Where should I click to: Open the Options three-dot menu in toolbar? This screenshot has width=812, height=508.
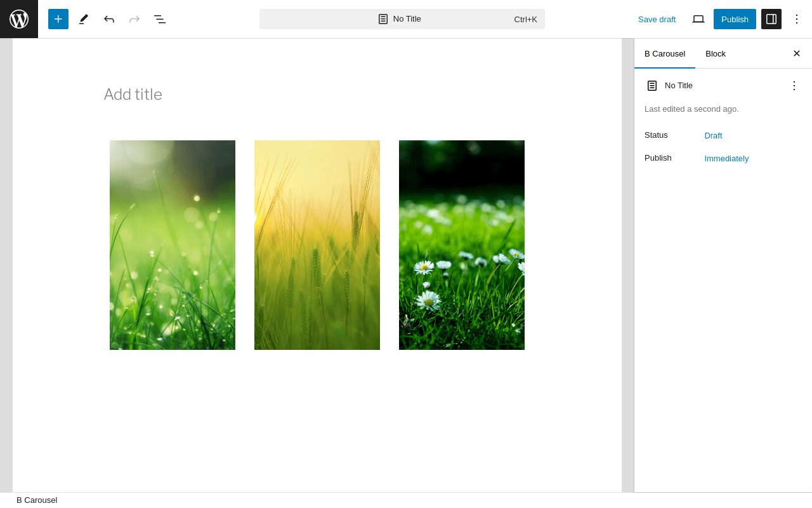(797, 19)
